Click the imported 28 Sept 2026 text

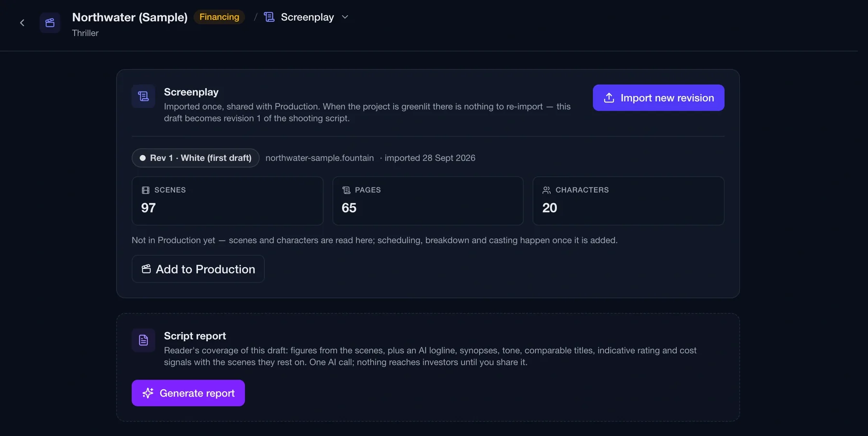point(430,158)
